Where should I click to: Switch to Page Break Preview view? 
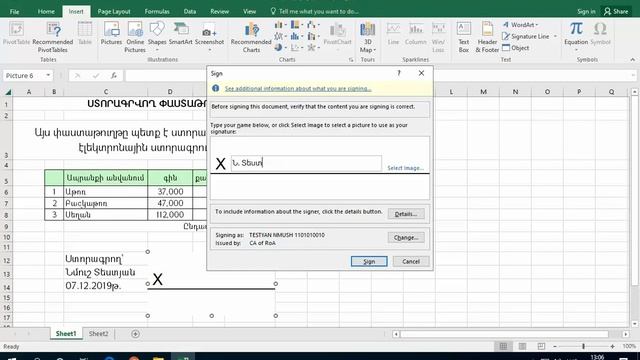coord(541,346)
